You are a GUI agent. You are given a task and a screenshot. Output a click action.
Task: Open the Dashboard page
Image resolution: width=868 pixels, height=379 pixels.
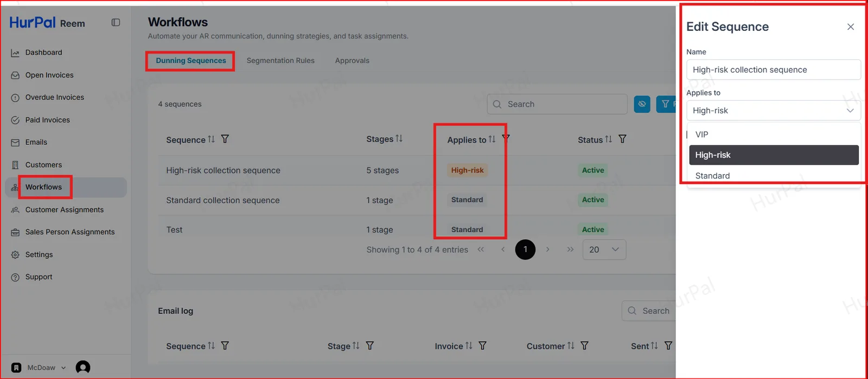pos(43,53)
